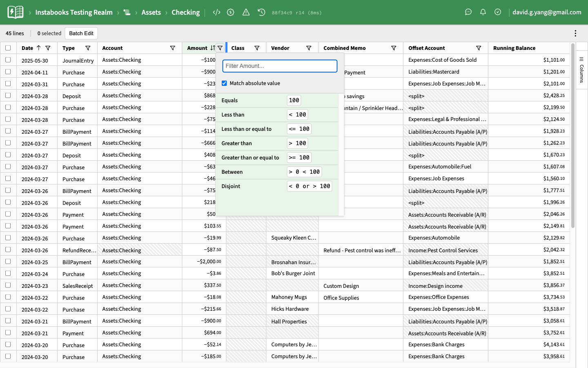
Task: Open the three-dot more options menu
Action: (x=575, y=34)
